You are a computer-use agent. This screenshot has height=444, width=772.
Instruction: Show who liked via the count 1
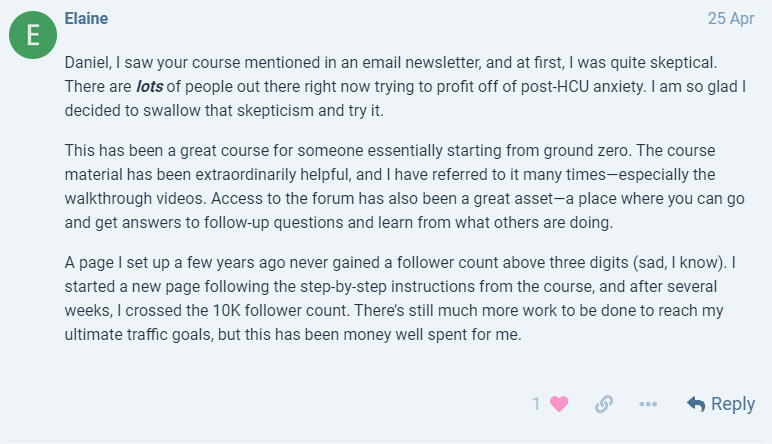[537, 404]
